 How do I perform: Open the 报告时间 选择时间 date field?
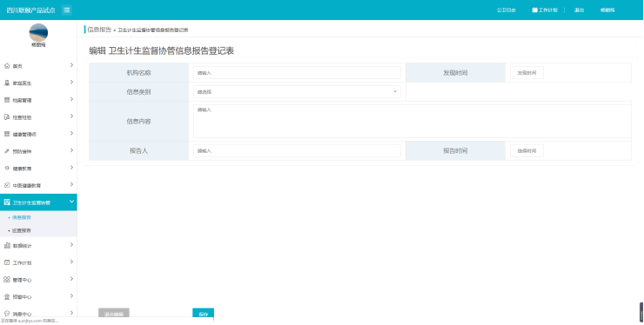[527, 150]
